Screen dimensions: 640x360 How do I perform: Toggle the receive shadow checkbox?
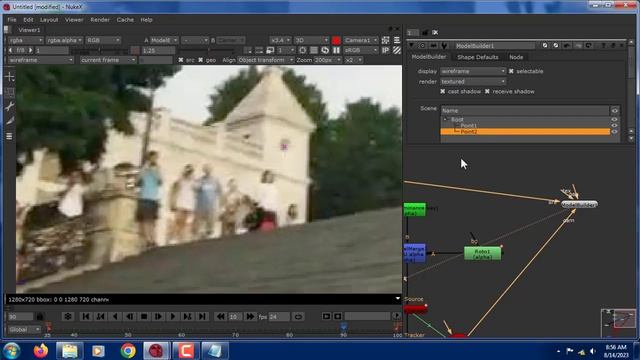tap(487, 91)
